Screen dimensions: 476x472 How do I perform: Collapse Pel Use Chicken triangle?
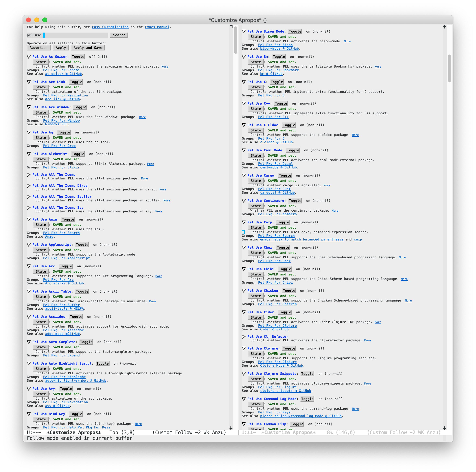coord(244,291)
